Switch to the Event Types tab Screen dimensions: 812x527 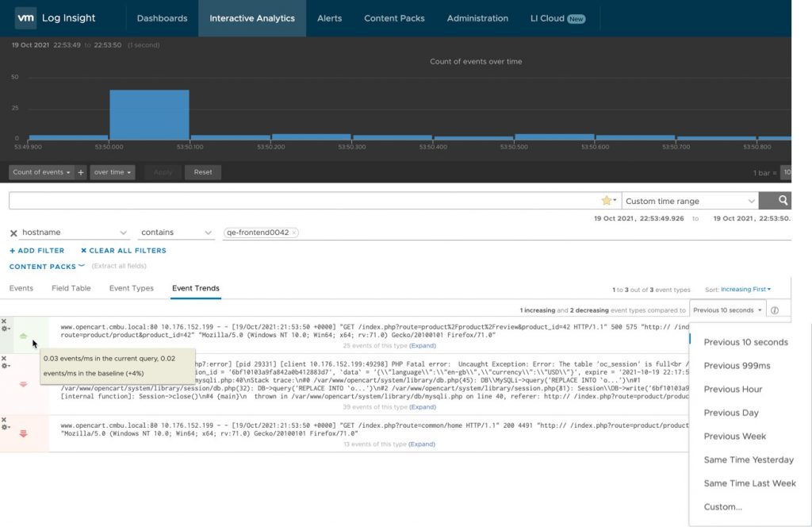[132, 288]
